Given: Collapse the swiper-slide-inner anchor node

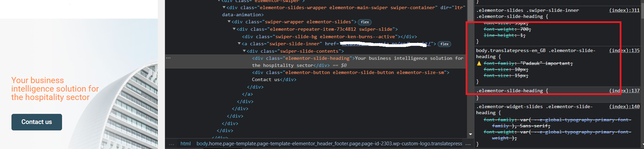Looking at the screenshot, I should coord(239,44).
